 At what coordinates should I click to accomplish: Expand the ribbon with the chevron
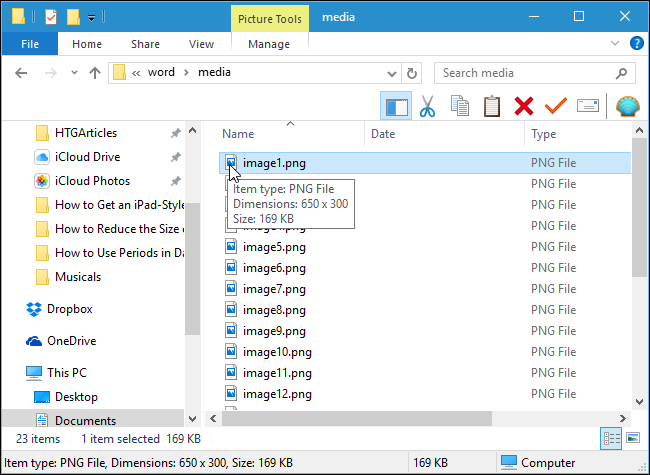[x=615, y=43]
